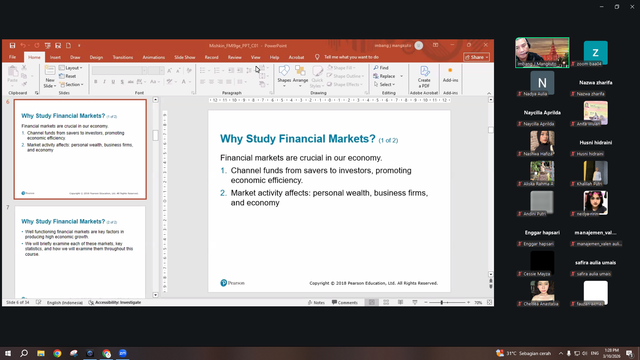Screen dimensions: 640x360
Task: Undo the last action
Action: pos(23,46)
